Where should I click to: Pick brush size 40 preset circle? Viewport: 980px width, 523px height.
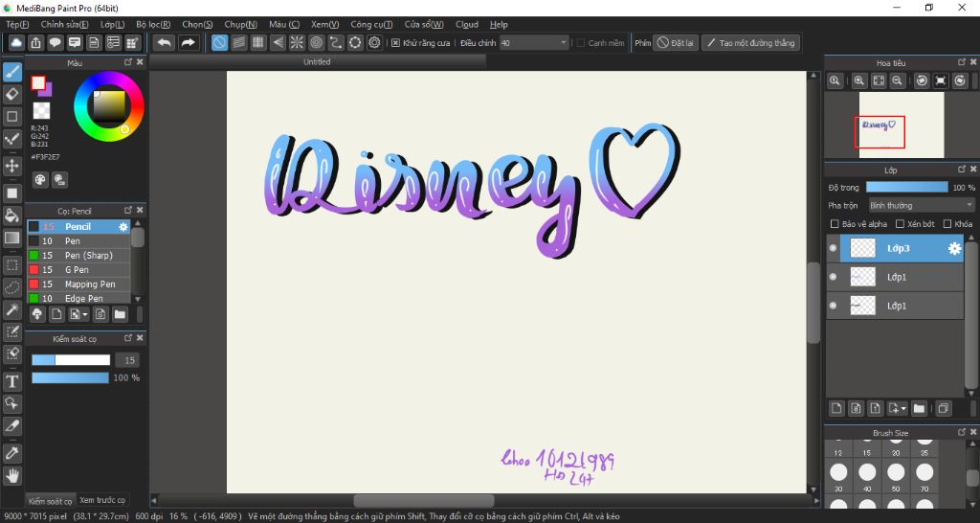pos(867,472)
